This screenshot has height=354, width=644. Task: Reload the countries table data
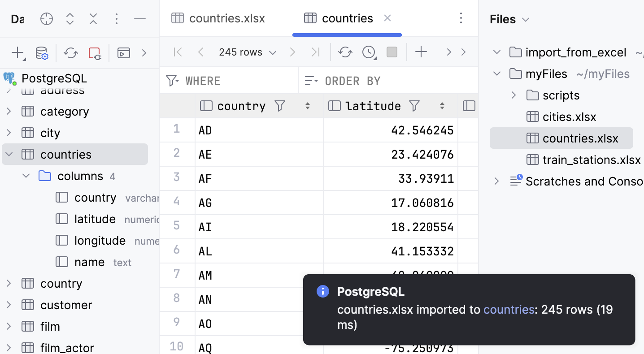tap(344, 52)
